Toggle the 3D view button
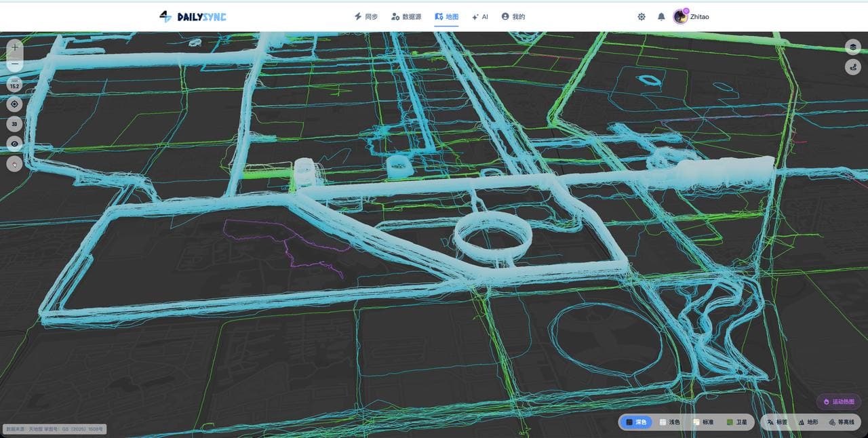This screenshot has width=868, height=438. pos(15,124)
